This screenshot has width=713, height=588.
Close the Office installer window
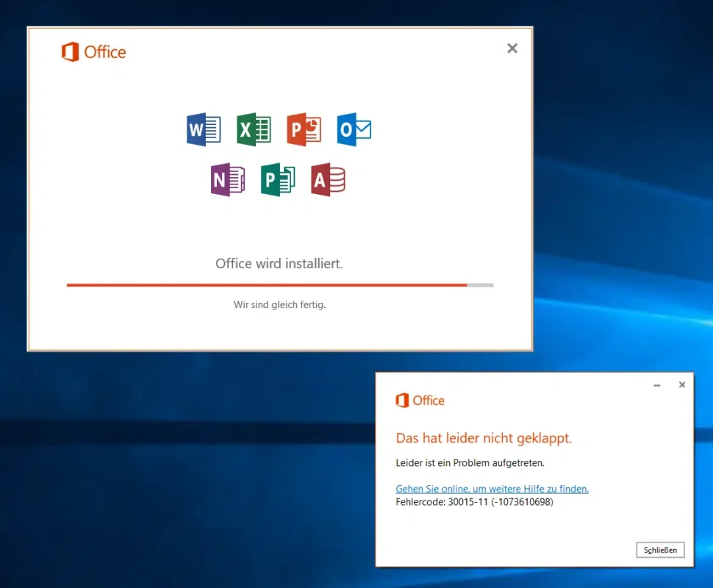click(x=512, y=49)
